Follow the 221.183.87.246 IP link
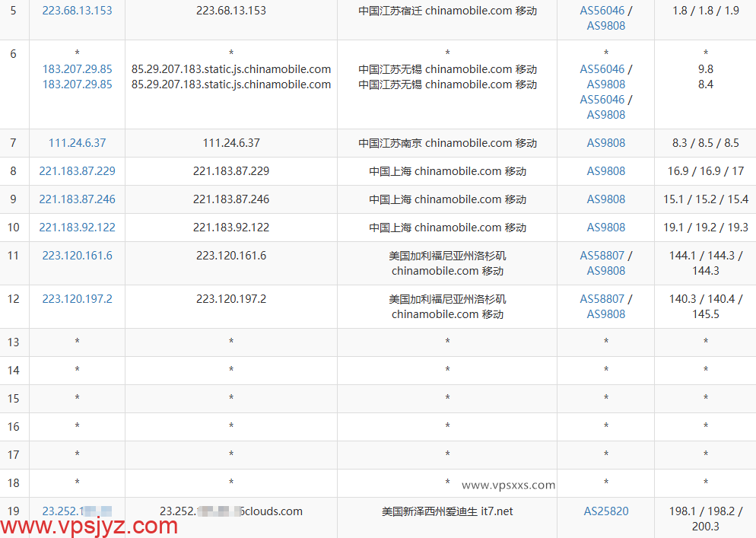Screen dimensions: 756x538 (77, 199)
